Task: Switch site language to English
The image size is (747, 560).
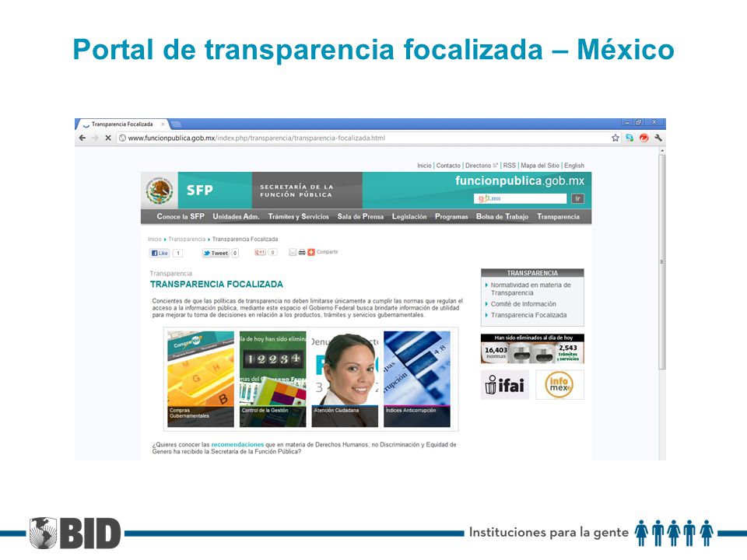Action: [574, 166]
